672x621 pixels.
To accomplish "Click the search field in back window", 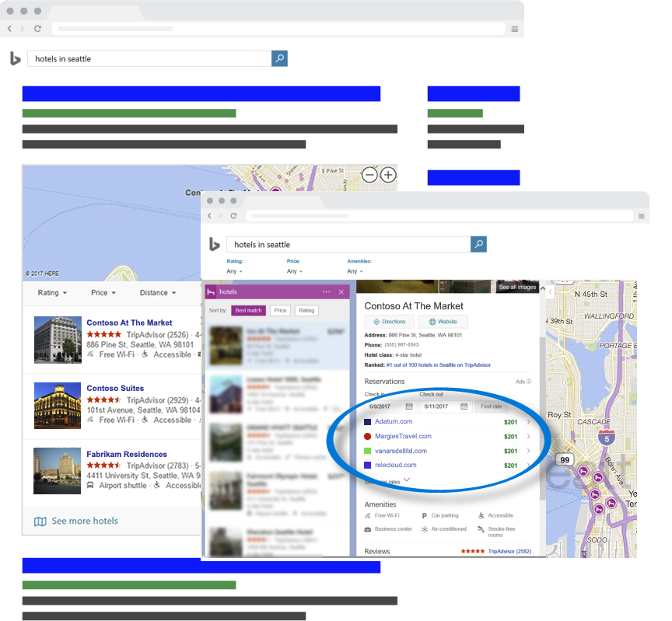I will pos(149,58).
